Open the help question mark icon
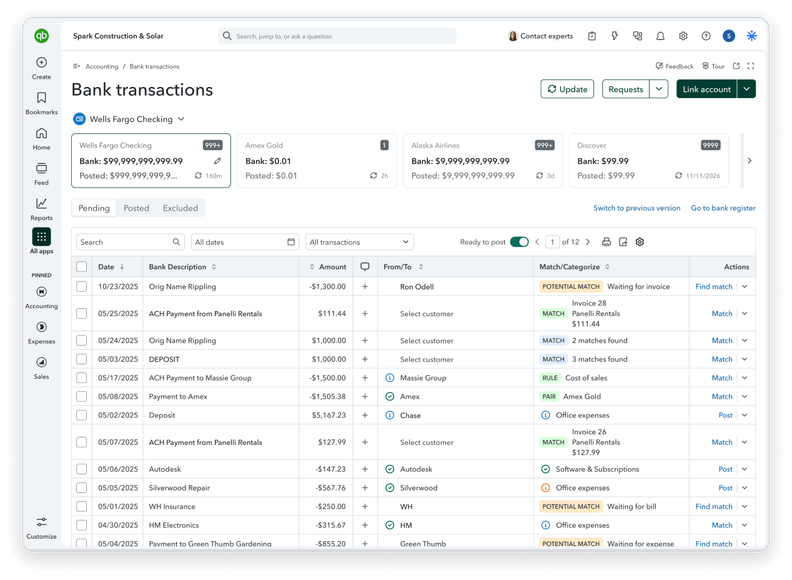The height and width of the screenshot is (580, 792). point(706,36)
